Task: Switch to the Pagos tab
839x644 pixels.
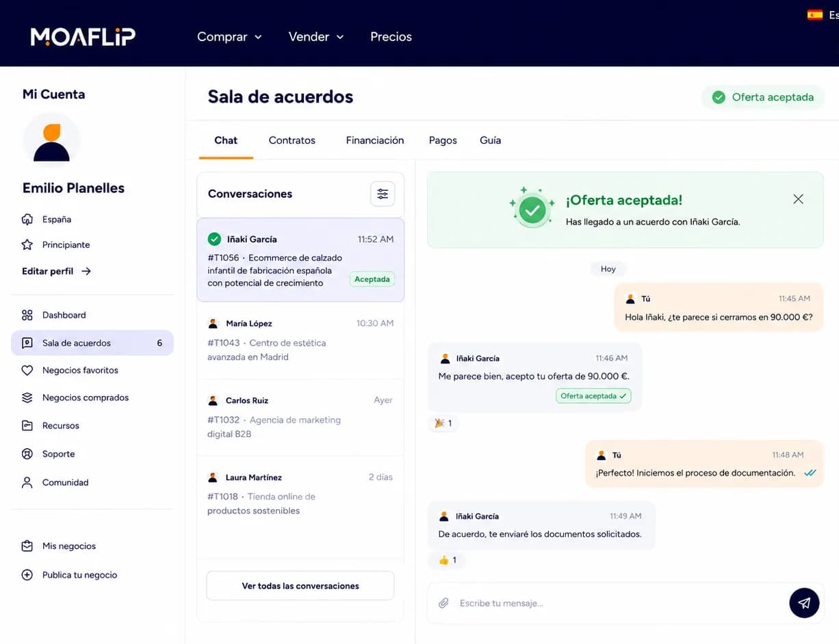Action: [x=443, y=140]
